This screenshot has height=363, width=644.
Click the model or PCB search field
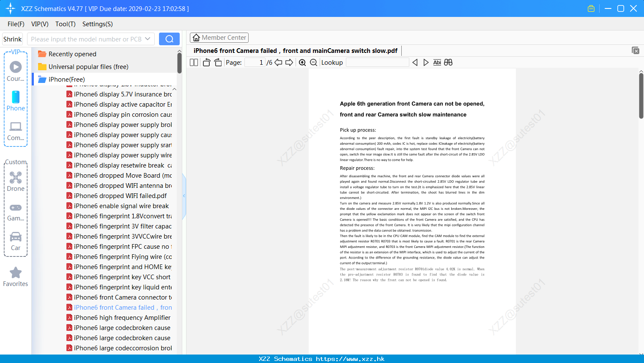tap(86, 39)
